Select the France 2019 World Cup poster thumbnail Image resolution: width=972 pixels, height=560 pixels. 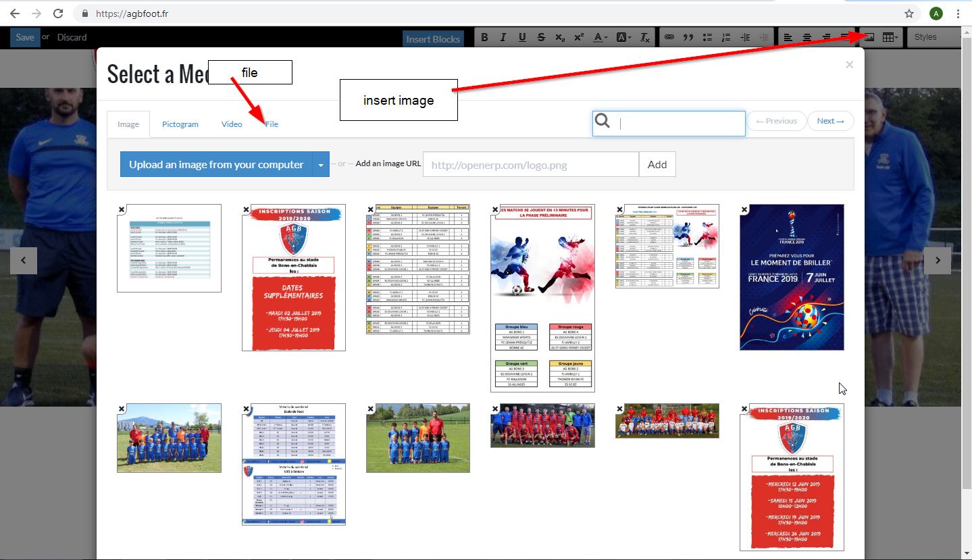pos(792,277)
